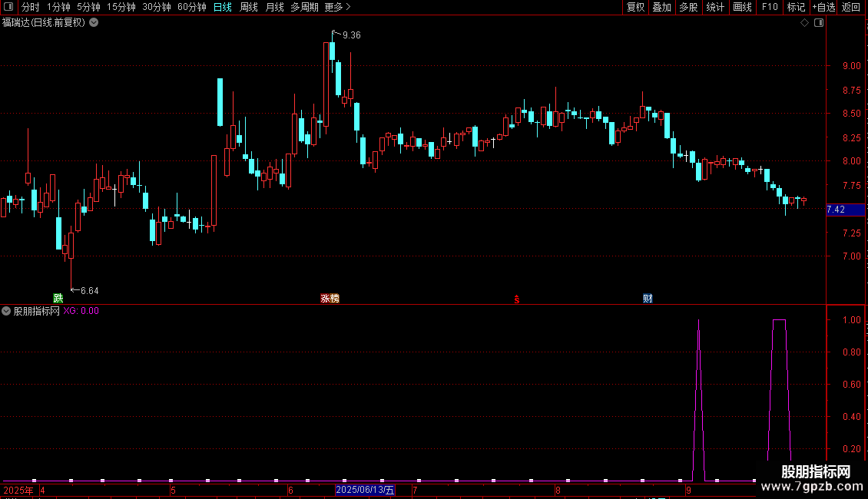This screenshot has height=499, width=868.
Task: Click the 0.60 indicator axis label
Action: pyautogui.click(x=851, y=385)
